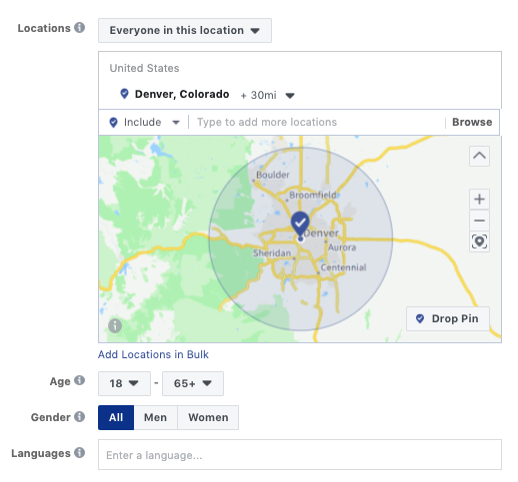Viewport: 518px width, 482px height.
Task: Select the All gender option
Action: click(116, 417)
